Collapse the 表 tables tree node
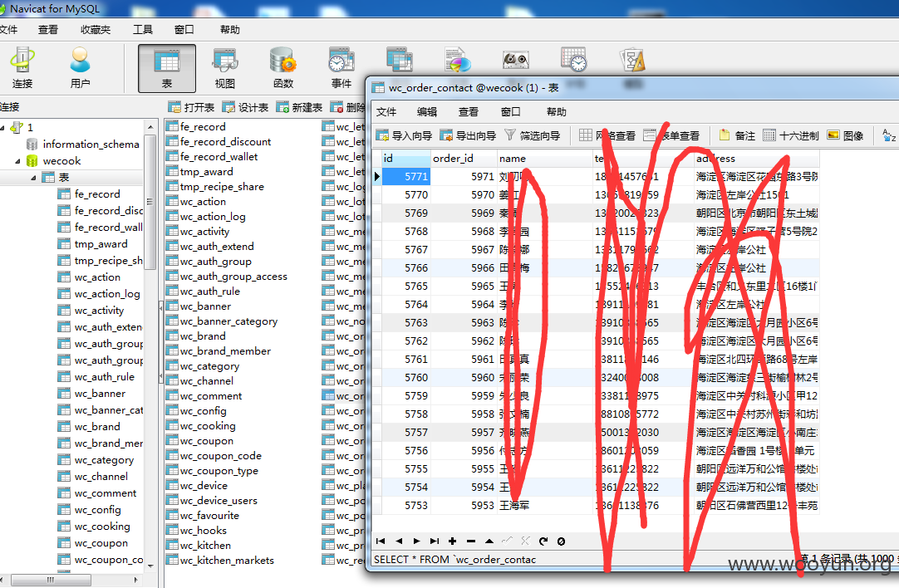 [33, 178]
